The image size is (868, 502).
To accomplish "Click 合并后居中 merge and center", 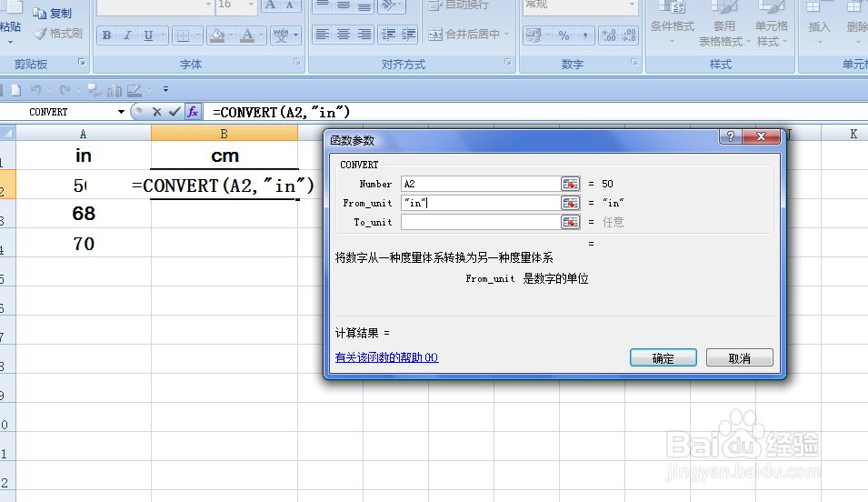I will pos(464,35).
